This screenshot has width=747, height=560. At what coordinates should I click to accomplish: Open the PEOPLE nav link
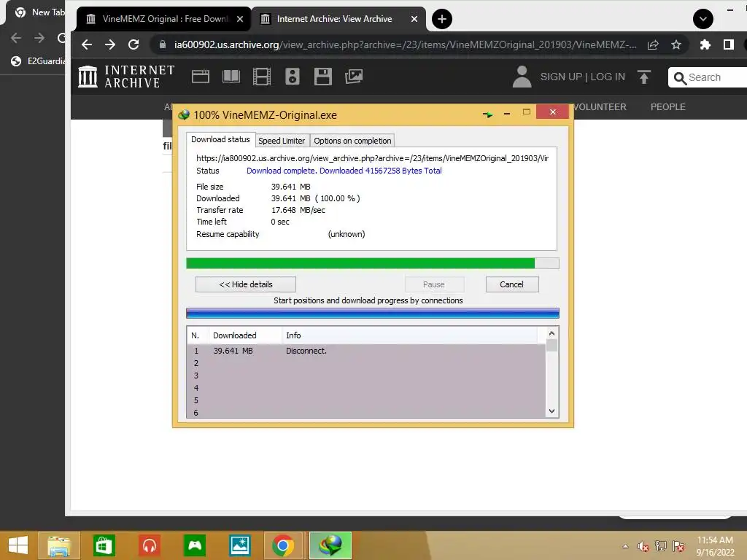[x=668, y=107]
